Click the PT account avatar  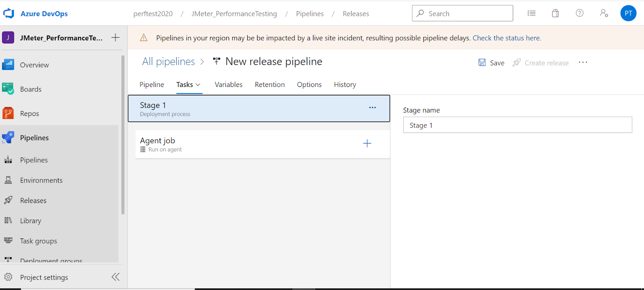coord(628,13)
